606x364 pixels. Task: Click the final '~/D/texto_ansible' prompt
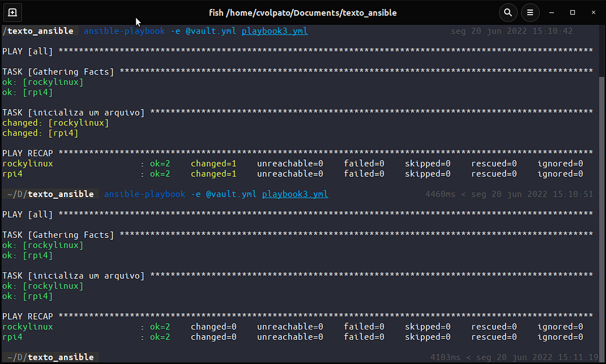[x=50, y=357]
